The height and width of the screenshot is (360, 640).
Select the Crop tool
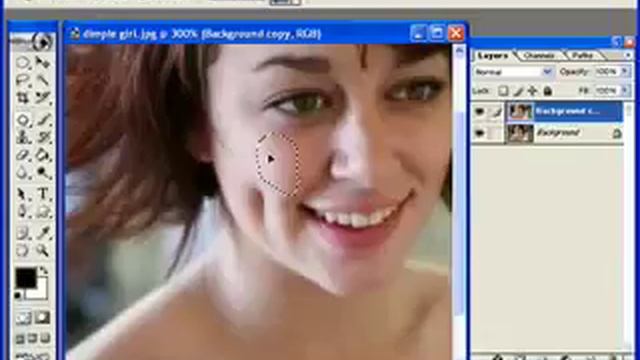[23, 98]
